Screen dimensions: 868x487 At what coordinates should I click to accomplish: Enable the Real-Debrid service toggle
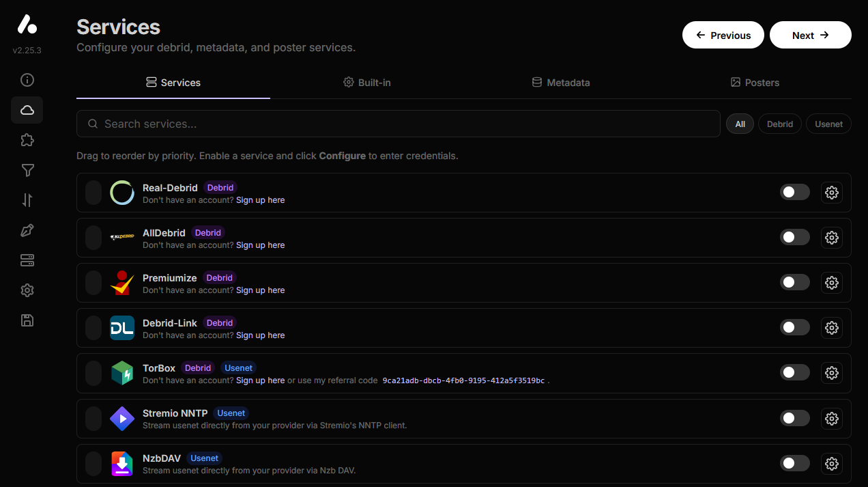[794, 192]
